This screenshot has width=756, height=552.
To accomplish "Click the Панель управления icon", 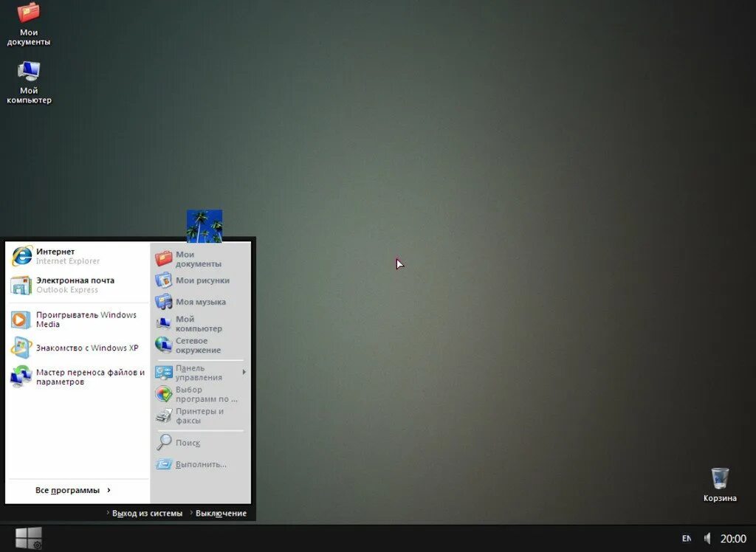I will click(163, 372).
